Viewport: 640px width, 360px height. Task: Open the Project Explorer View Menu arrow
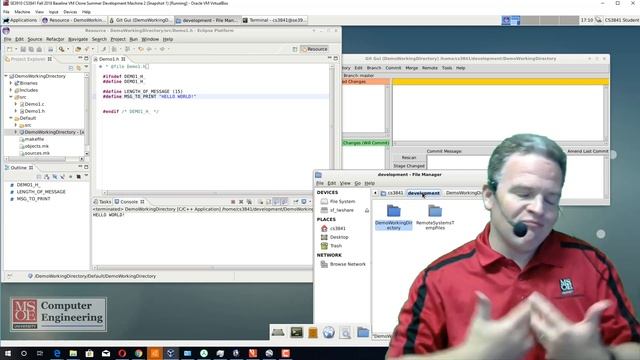point(86,68)
